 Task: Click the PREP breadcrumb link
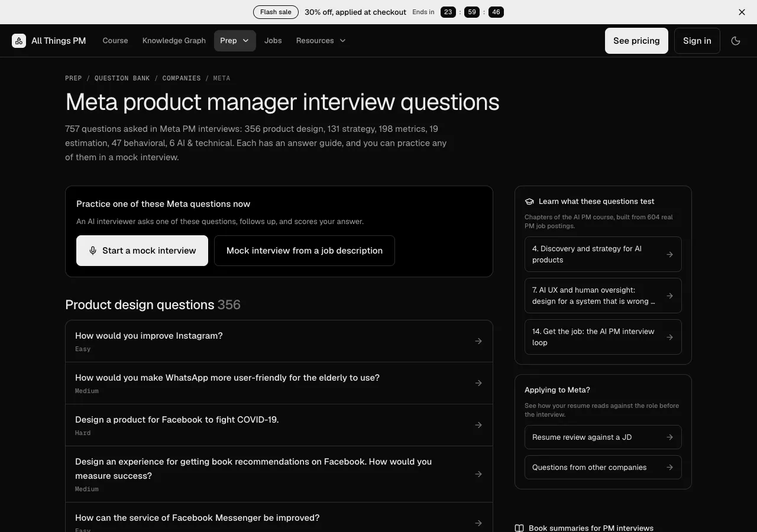pos(73,78)
